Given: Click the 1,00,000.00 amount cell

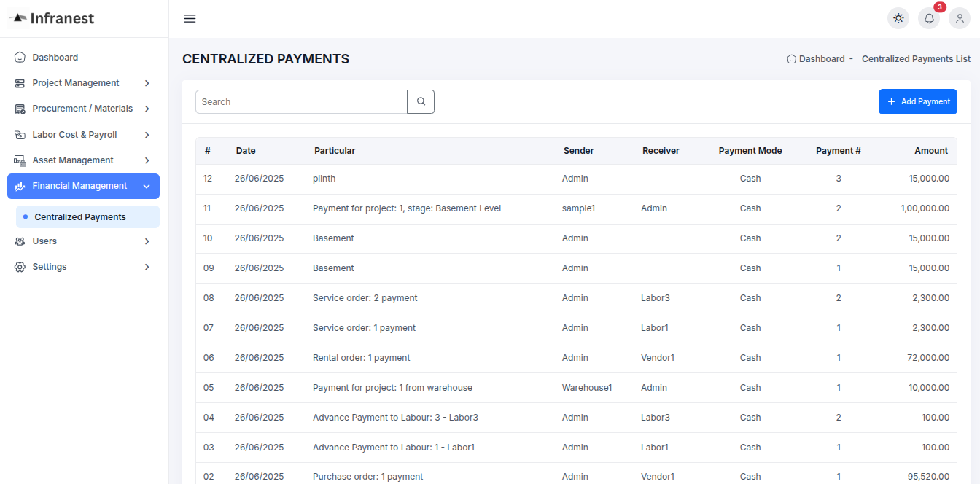Looking at the screenshot, I should point(925,208).
